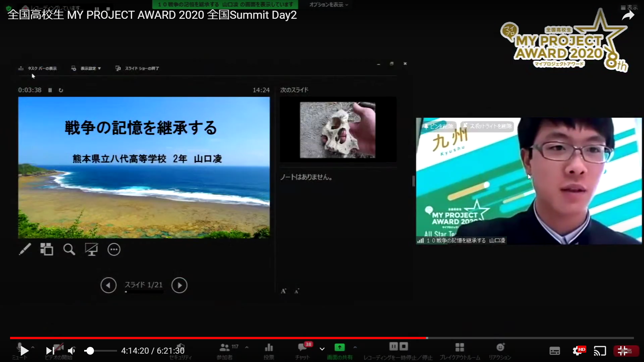Skip to the next video

(x=50, y=351)
